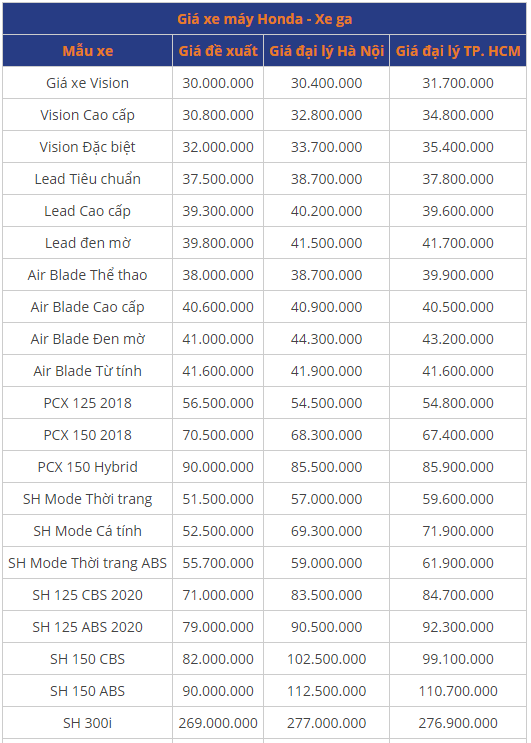Select the 'Giá đại lý Hà Nội' header

click(x=326, y=51)
